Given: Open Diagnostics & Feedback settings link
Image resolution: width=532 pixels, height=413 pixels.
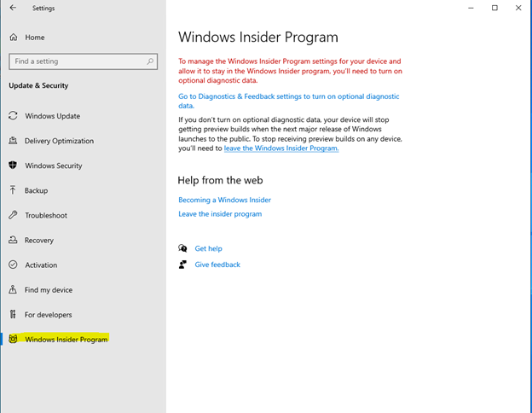Looking at the screenshot, I should 289,101.
